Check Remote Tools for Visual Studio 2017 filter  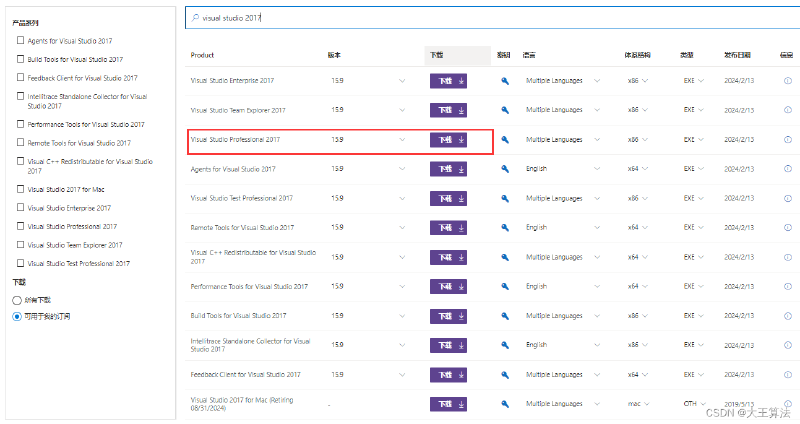tap(20, 142)
